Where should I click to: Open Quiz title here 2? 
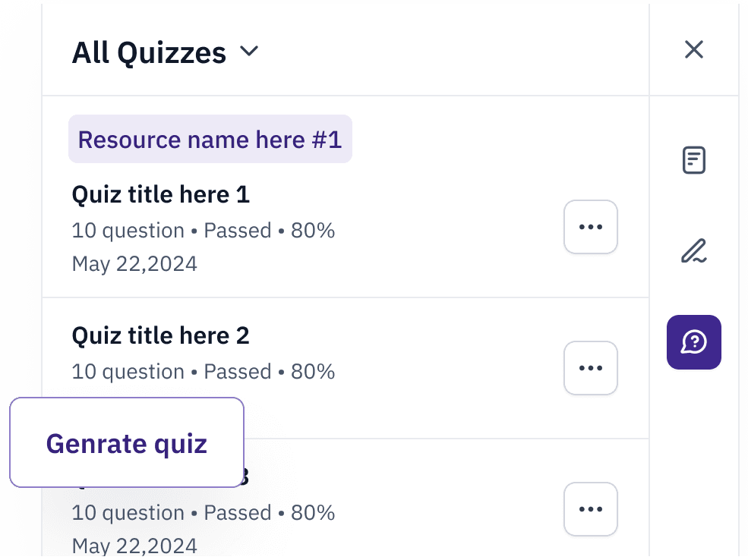pos(160,335)
